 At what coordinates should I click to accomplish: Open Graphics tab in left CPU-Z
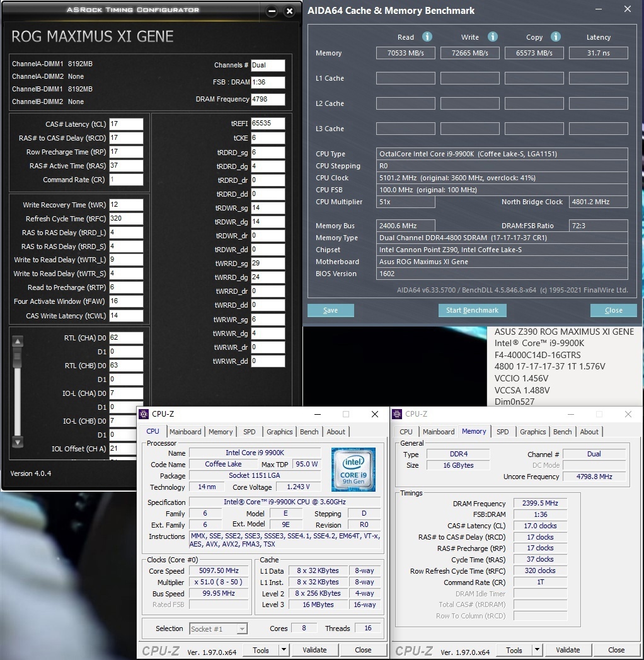coord(279,432)
